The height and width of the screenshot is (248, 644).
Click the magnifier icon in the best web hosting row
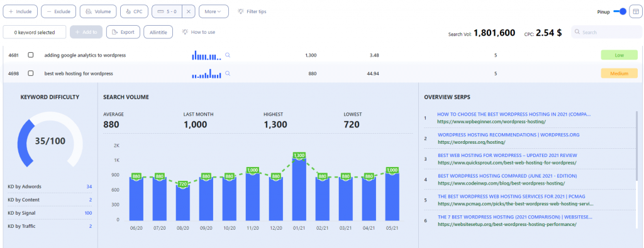(x=228, y=73)
